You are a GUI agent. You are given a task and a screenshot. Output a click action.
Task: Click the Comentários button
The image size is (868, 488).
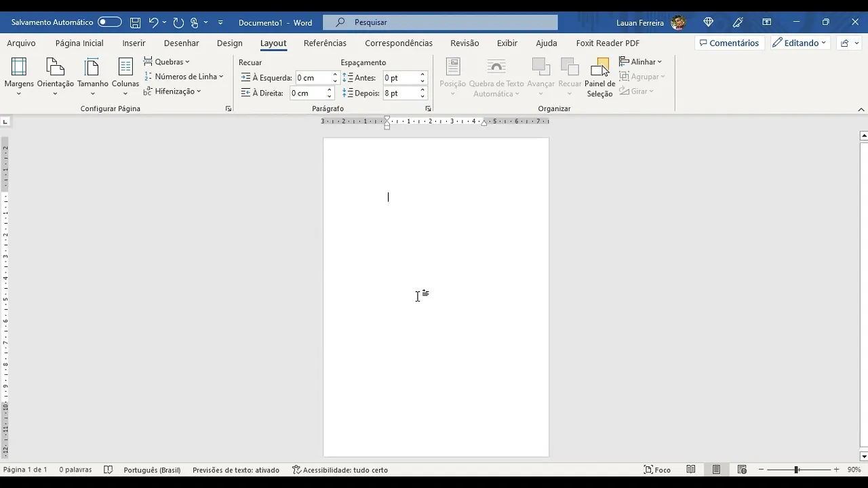coord(729,43)
